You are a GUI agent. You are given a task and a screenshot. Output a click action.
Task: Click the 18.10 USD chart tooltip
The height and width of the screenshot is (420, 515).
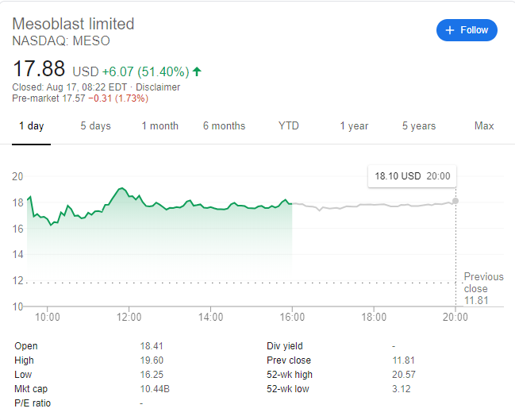[x=411, y=176]
